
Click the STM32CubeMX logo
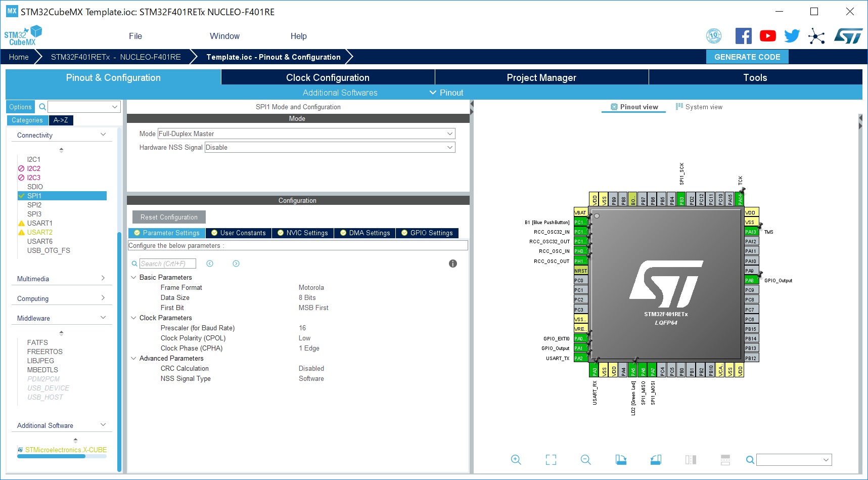(x=23, y=35)
